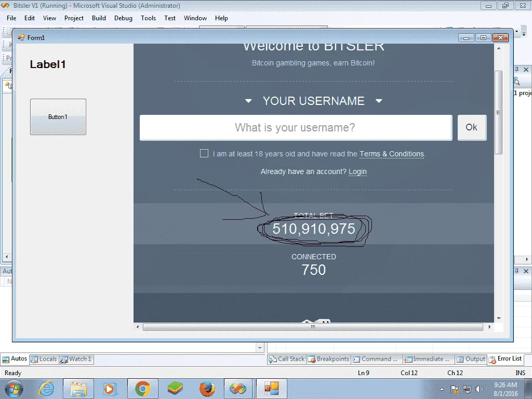
Task: Click the Form1 title bar icon
Action: click(21, 37)
